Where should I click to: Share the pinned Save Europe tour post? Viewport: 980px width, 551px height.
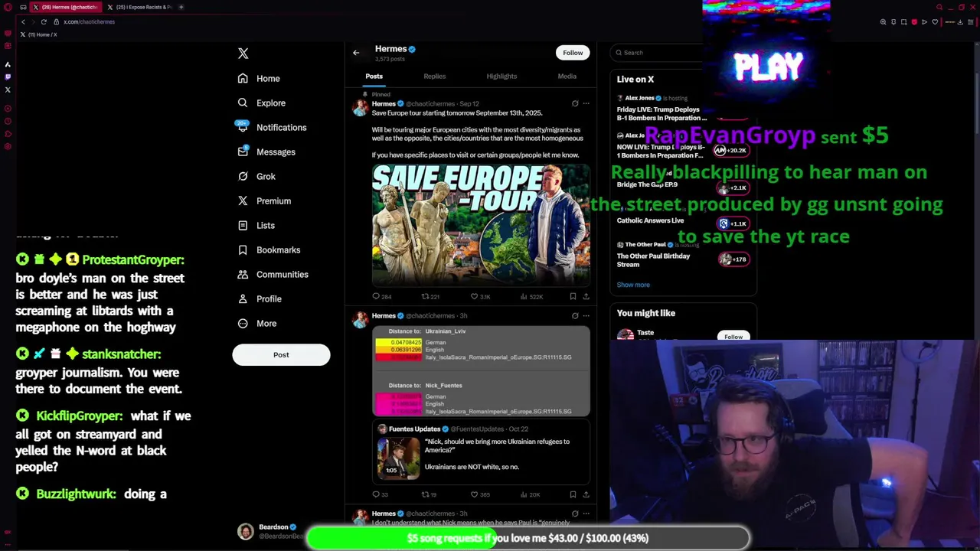[x=586, y=296]
